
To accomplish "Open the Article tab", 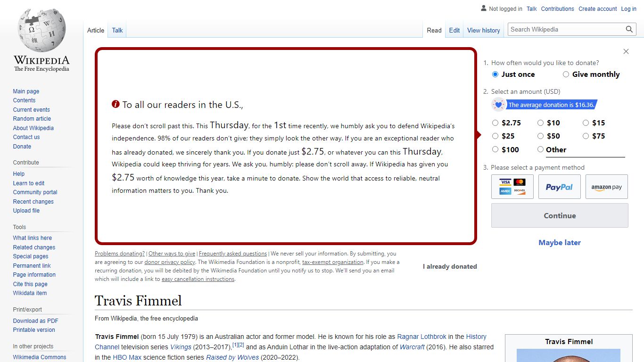I will pos(96,30).
